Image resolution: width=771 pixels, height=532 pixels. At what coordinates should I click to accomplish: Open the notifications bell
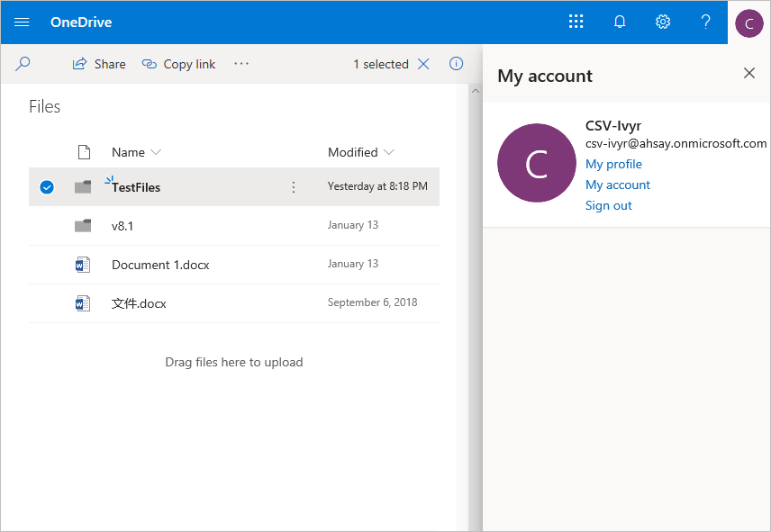[620, 22]
